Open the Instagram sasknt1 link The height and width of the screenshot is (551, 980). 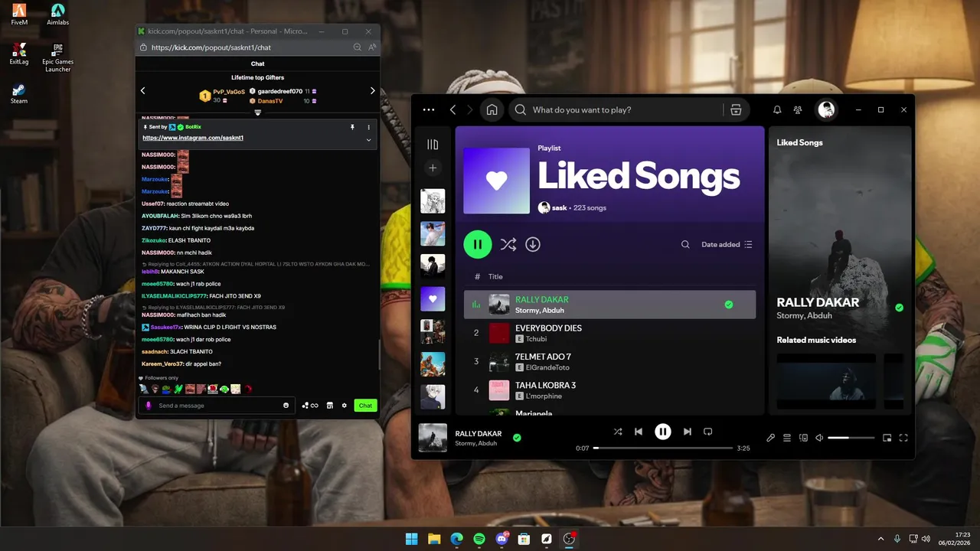click(x=193, y=138)
